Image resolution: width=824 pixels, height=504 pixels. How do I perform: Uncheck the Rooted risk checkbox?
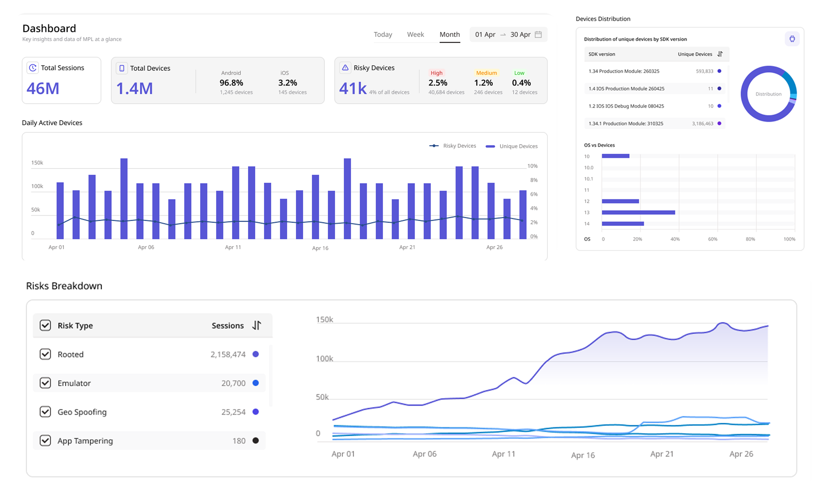coord(45,354)
